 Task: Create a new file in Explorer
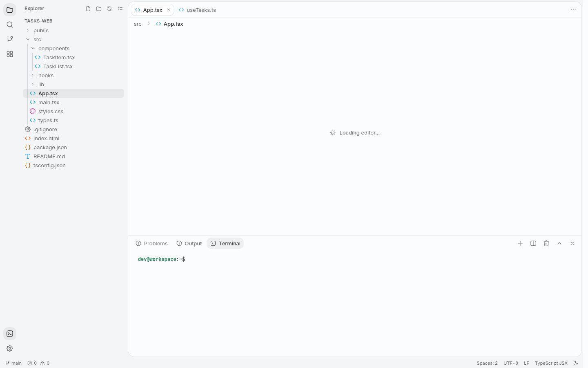[88, 9]
